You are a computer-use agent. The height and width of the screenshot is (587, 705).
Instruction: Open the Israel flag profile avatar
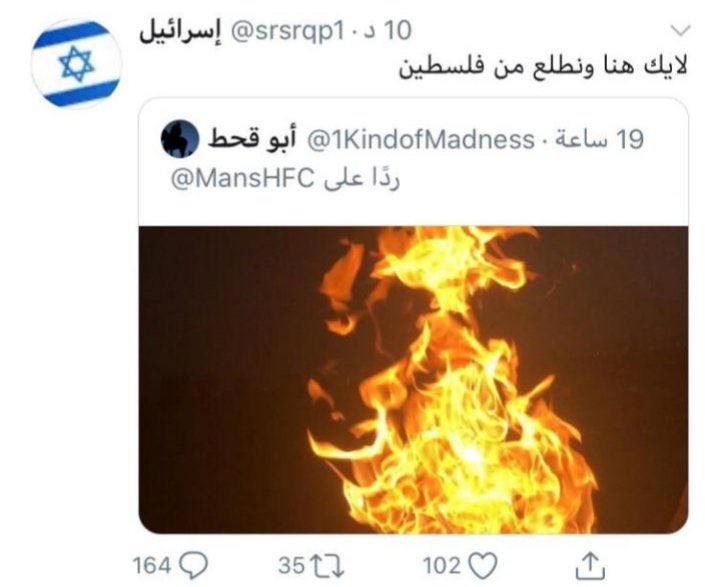pyautogui.click(x=76, y=63)
